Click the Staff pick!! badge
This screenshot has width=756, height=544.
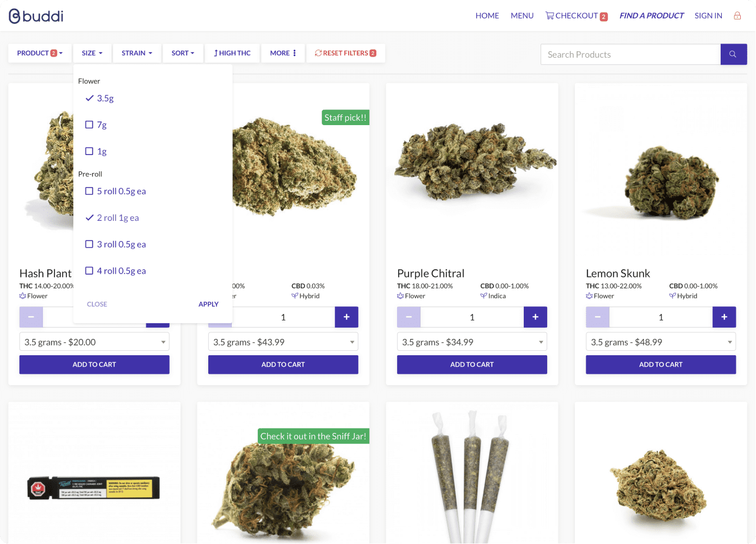(x=345, y=118)
